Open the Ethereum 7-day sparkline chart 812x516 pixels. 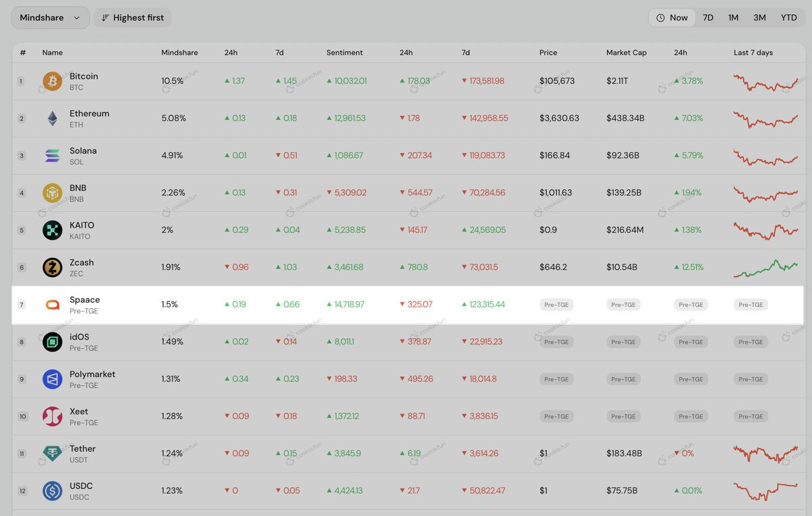[x=766, y=119]
